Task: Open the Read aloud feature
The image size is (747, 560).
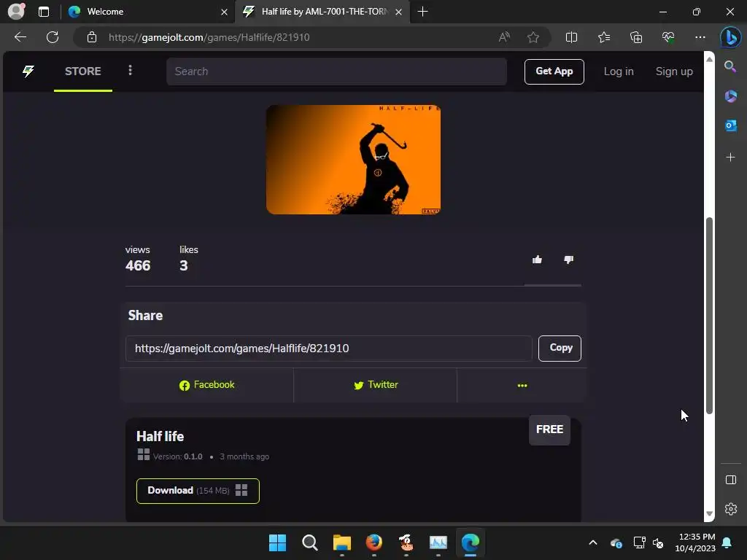Action: pyautogui.click(x=504, y=37)
